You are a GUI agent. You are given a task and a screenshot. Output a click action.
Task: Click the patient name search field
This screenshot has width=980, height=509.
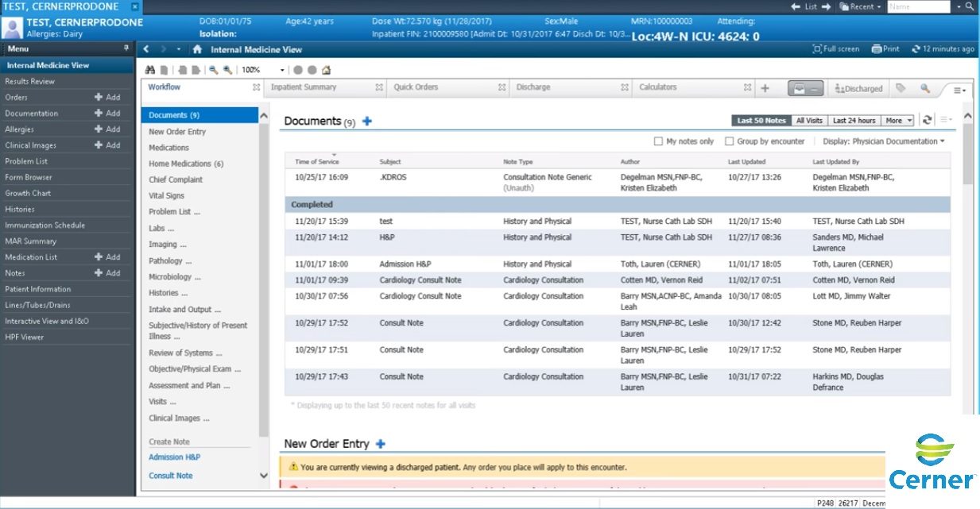(x=919, y=6)
